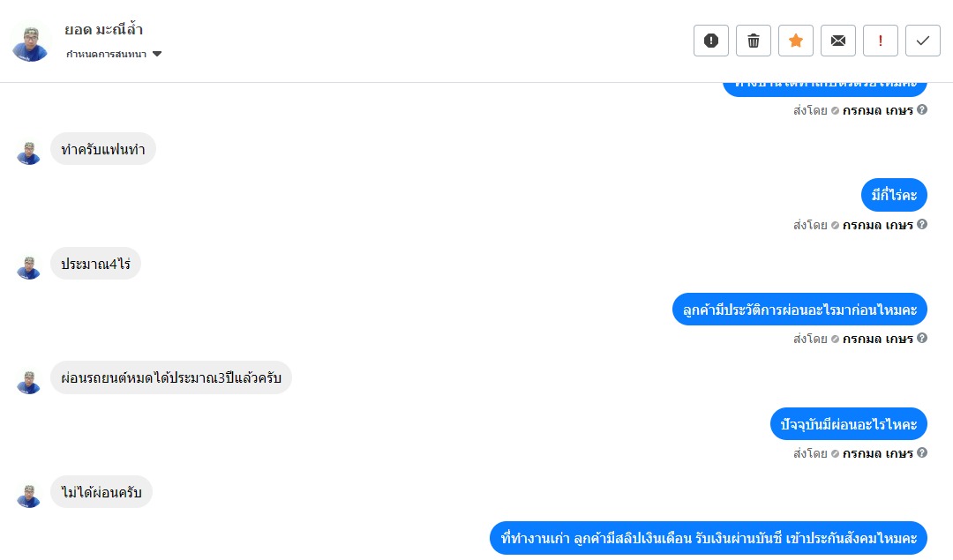Mark conversation done with checkmark icon
953x560 pixels.
923,41
